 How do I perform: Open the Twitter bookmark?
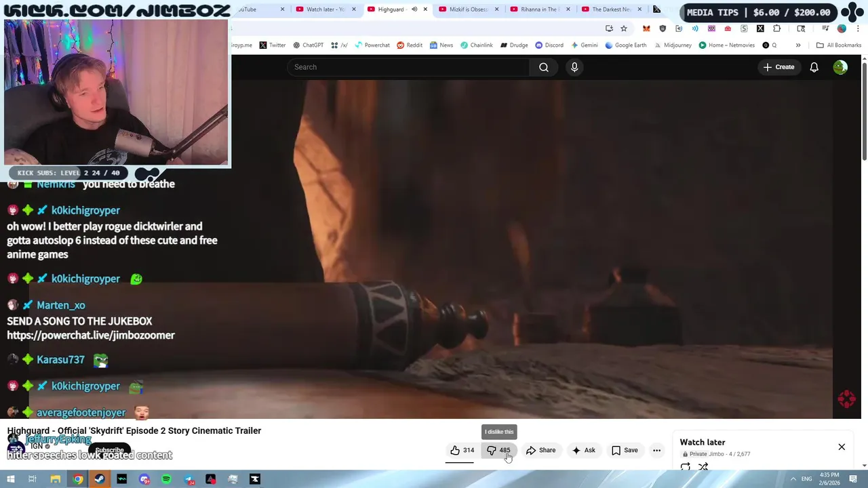(272, 45)
